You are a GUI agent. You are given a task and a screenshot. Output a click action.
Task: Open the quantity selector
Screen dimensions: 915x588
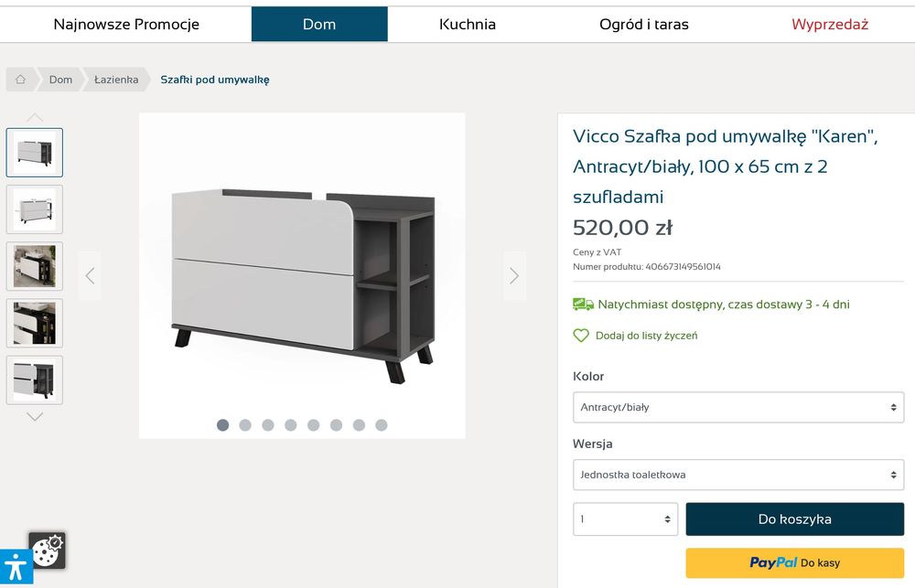pos(626,519)
